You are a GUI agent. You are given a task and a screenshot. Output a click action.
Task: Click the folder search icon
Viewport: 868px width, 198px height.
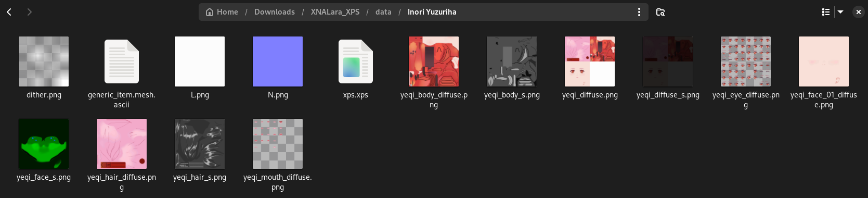(660, 12)
